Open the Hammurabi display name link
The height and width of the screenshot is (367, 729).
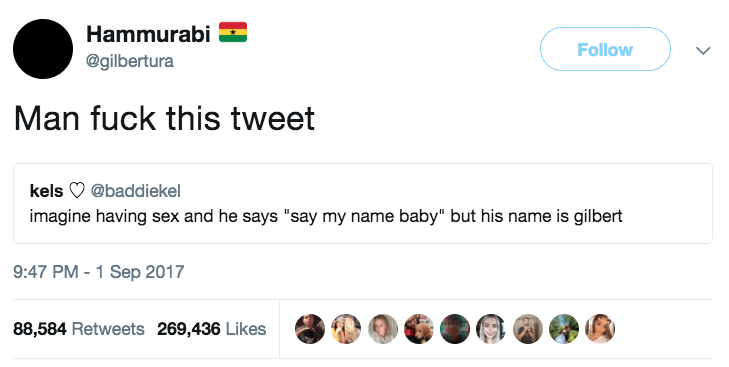pyautogui.click(x=148, y=33)
